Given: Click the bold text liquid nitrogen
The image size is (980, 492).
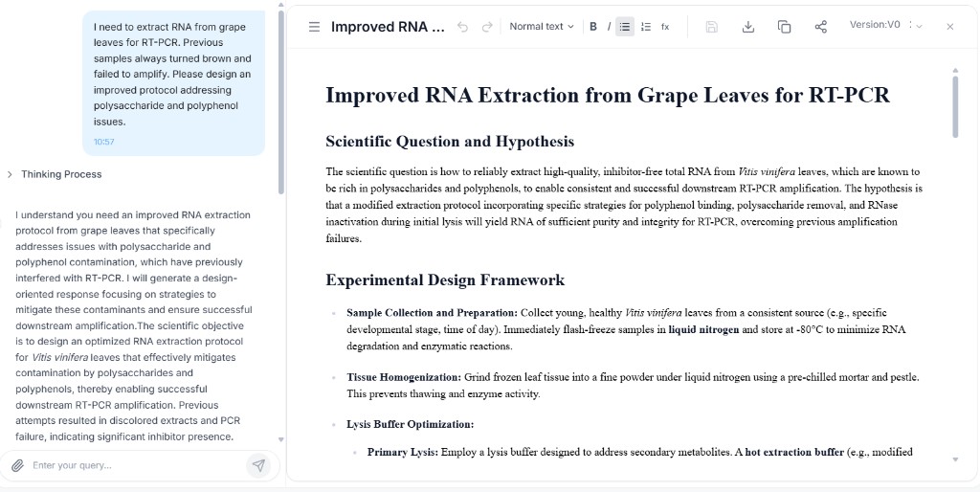Looking at the screenshot, I should tap(703, 329).
